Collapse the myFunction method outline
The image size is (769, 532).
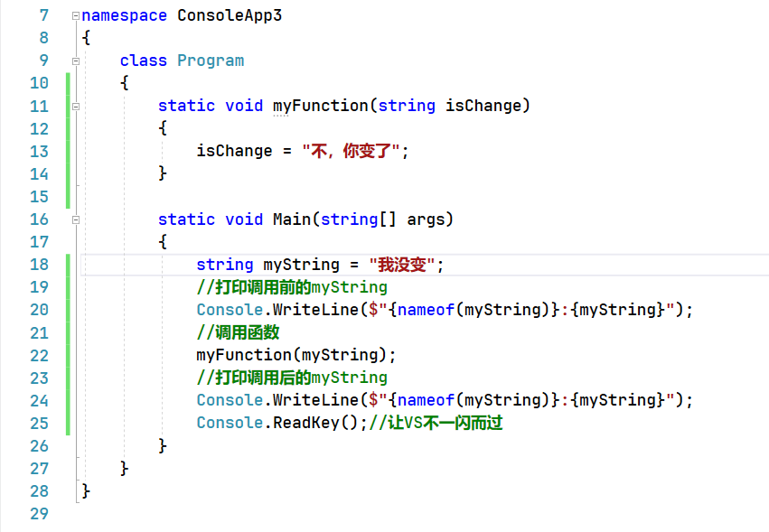click(x=76, y=107)
